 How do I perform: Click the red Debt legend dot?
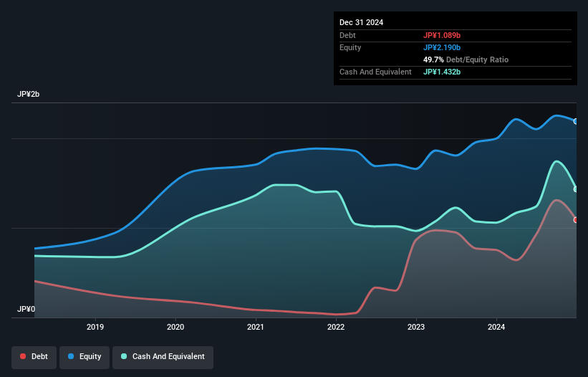(x=23, y=356)
